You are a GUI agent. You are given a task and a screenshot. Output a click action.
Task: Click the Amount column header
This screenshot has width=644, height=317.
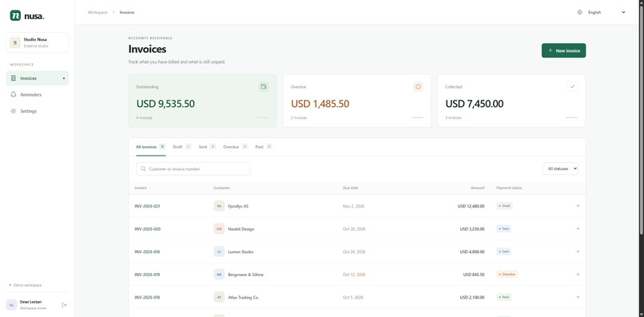[x=477, y=188]
